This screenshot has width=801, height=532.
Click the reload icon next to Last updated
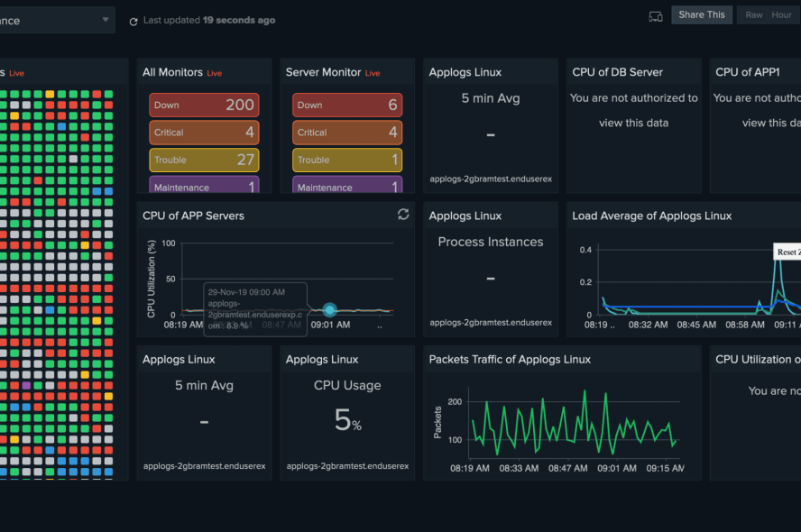[x=135, y=19]
